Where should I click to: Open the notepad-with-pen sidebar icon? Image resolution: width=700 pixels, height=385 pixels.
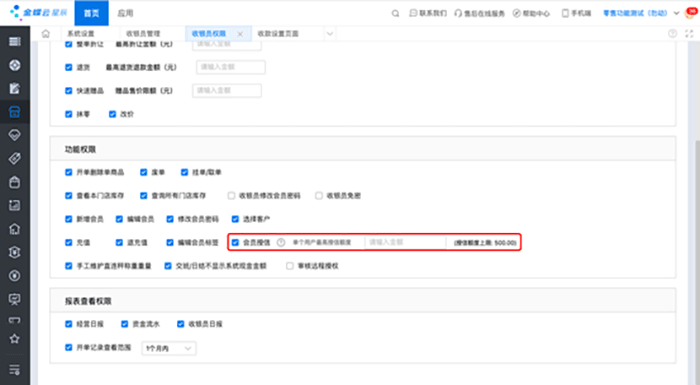pos(14,88)
